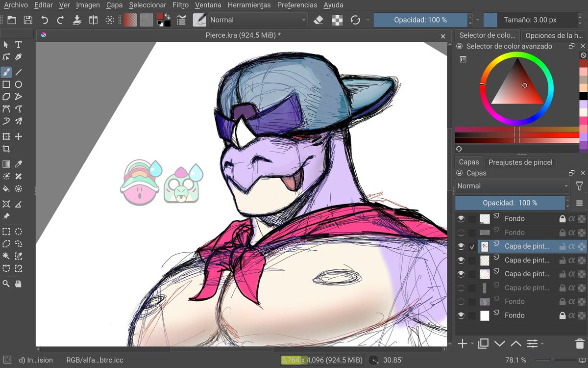Open the brush preset chooser thumbnail
The height and width of the screenshot is (368, 588).
pyautogui.click(x=199, y=20)
